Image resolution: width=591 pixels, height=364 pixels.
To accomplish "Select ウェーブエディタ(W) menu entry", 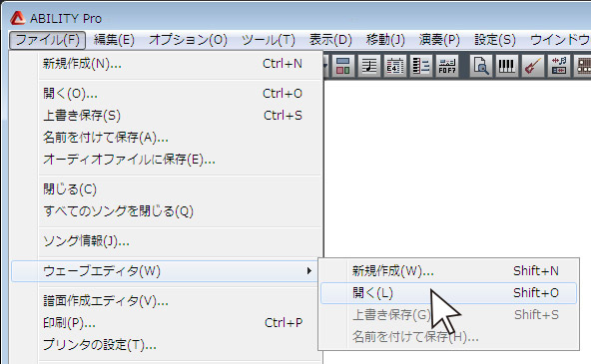I will coord(166,271).
